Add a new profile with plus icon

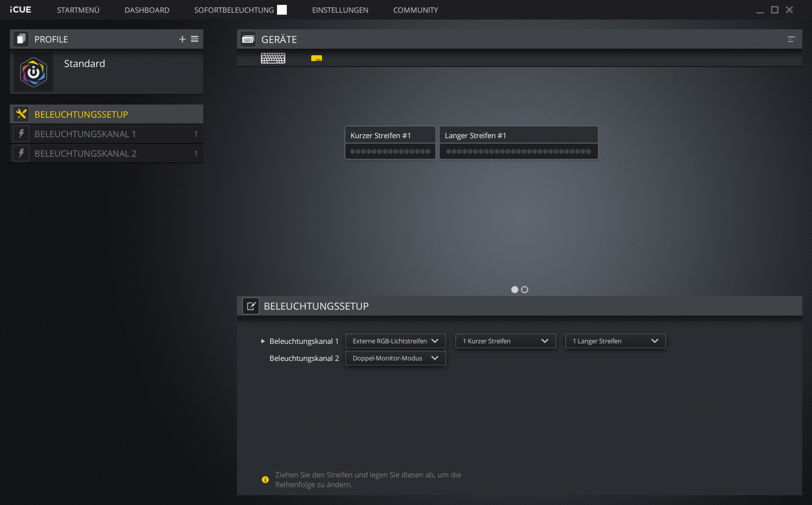[x=182, y=39]
